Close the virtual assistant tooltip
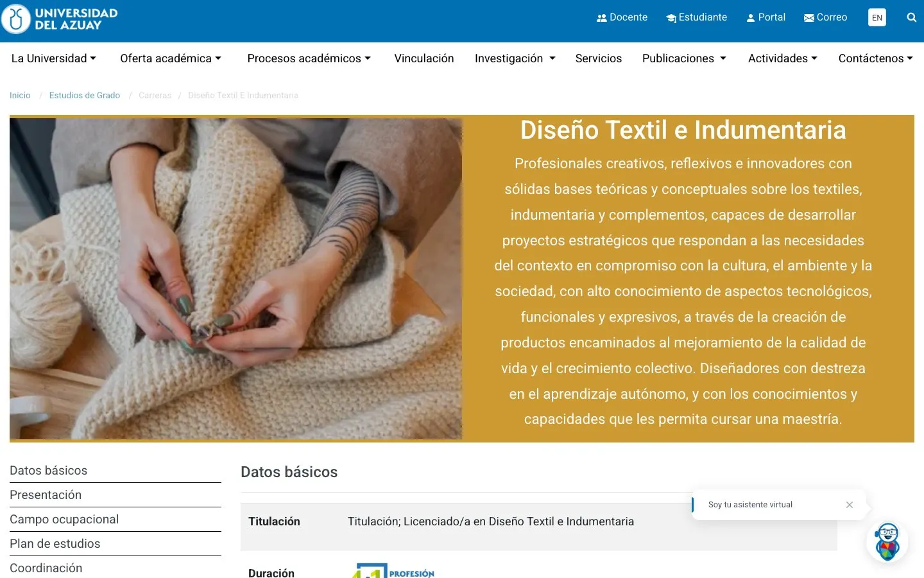 (850, 505)
